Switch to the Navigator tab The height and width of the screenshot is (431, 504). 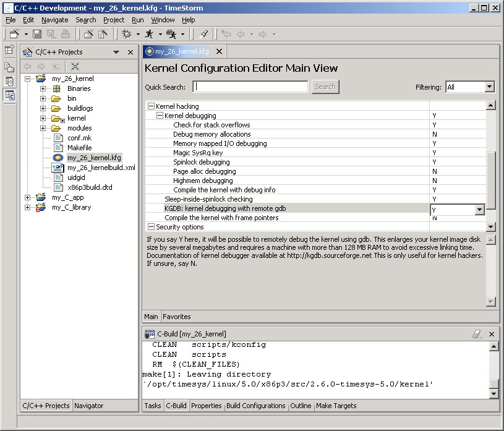[x=88, y=406]
